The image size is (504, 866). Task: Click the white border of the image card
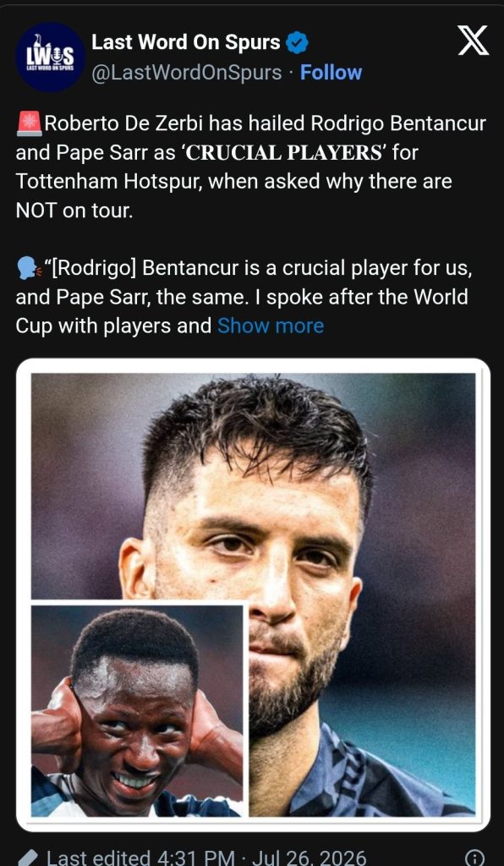253,365
